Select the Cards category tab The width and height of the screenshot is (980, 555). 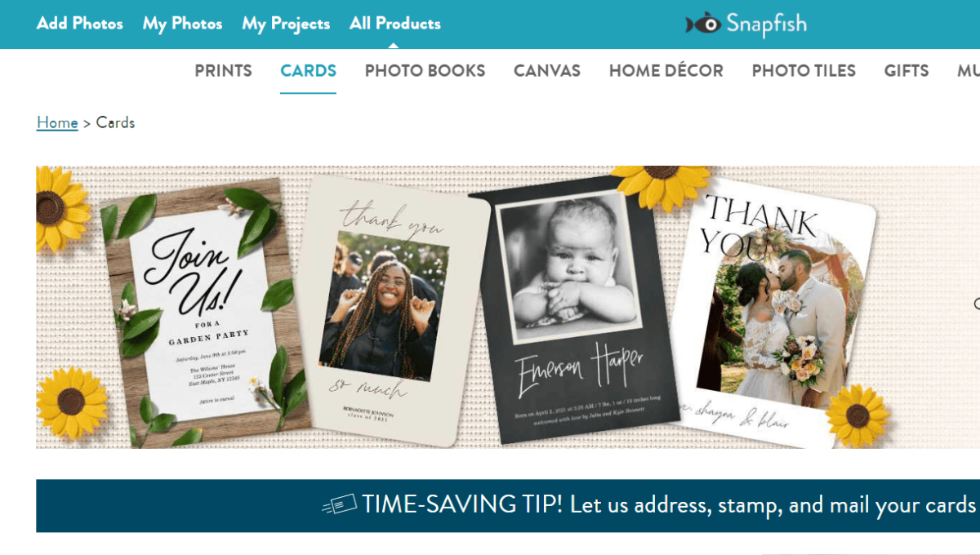[308, 71]
